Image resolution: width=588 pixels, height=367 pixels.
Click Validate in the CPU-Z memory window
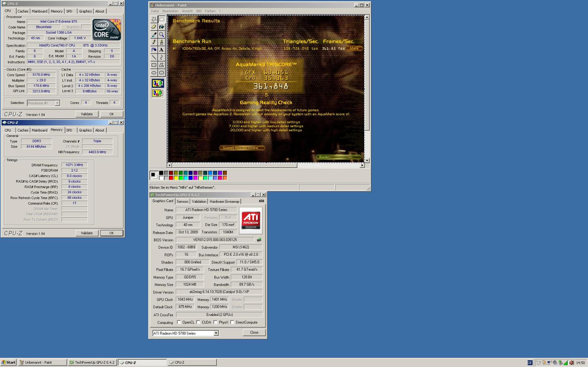(87, 233)
